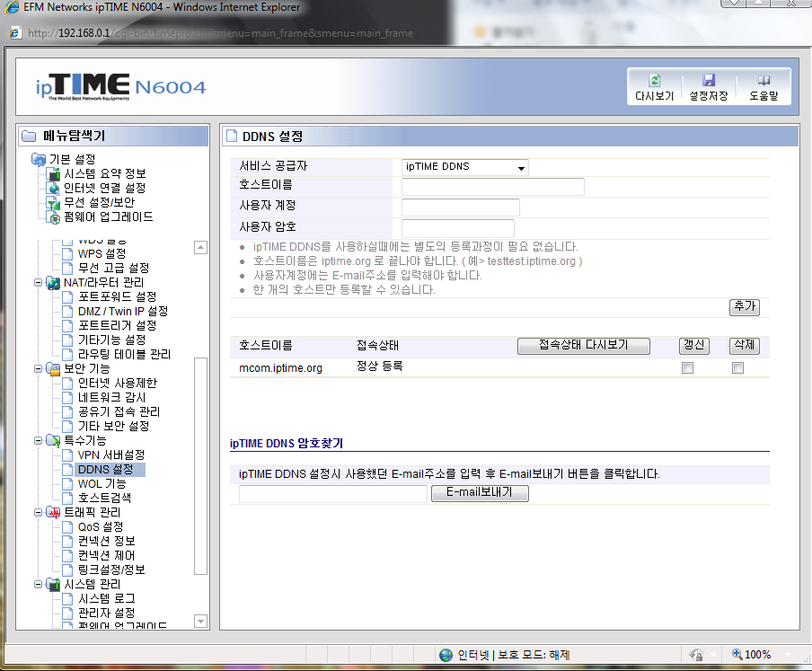
Task: Click the 호스트이름 input field
Action: tap(492, 187)
